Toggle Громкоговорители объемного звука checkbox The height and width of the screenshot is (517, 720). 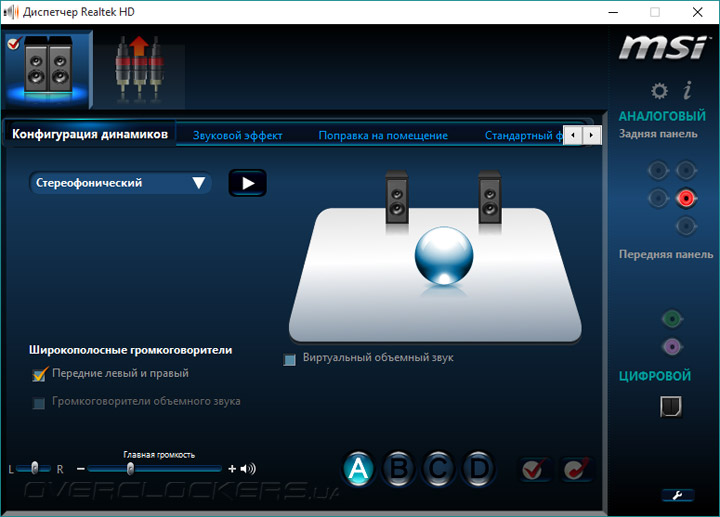(x=39, y=403)
